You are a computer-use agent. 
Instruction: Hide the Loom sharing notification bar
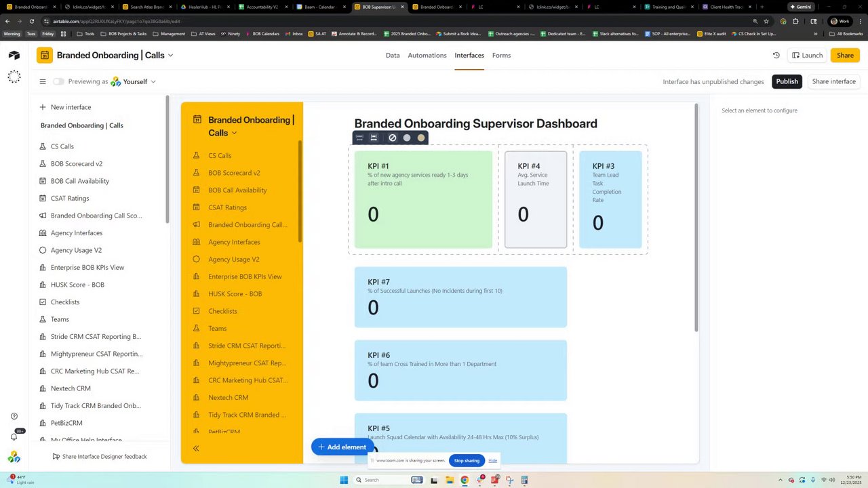click(x=493, y=461)
